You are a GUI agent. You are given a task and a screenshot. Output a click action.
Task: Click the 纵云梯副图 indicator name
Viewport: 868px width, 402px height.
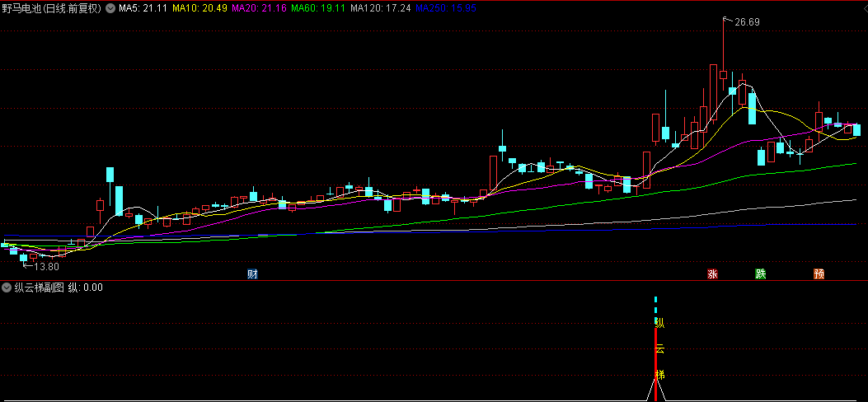point(40,287)
